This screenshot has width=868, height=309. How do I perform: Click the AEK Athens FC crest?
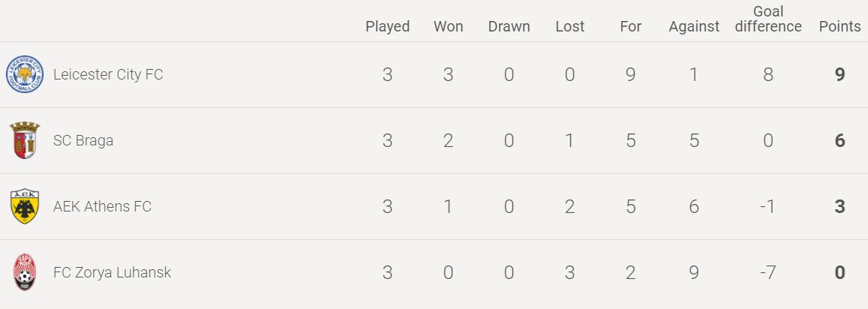(25, 206)
